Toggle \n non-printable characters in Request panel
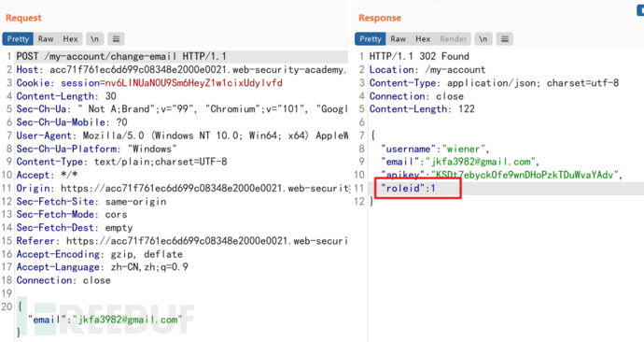 pos(95,39)
